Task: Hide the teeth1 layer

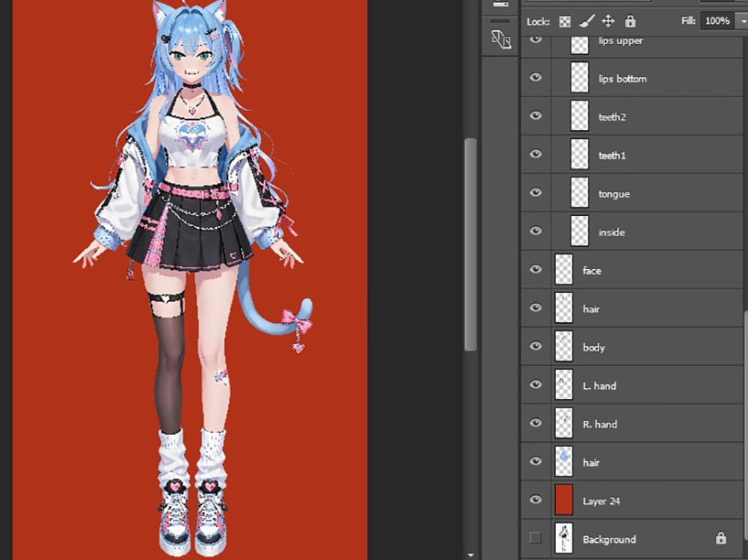Action: 536,153
